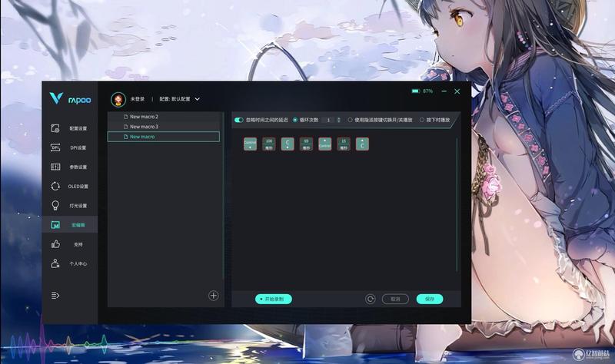Open 参数设置 in the sidebar
This screenshot has height=364, width=615.
pos(69,167)
